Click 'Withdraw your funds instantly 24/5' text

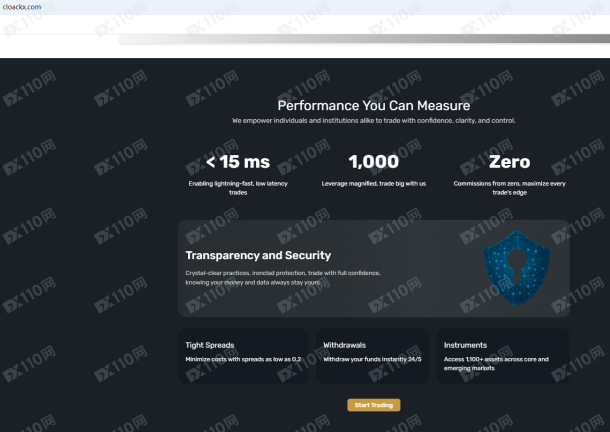point(372,359)
